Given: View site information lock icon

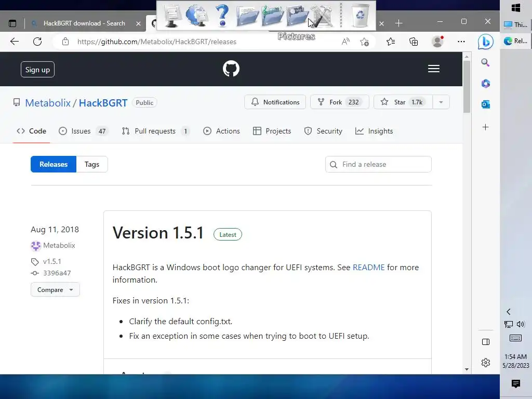Looking at the screenshot, I should pos(65,42).
